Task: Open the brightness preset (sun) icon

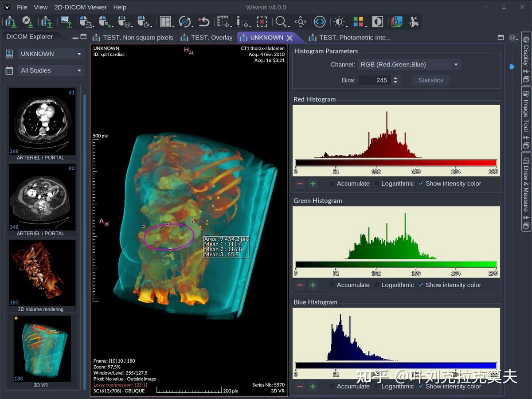Action: tap(340, 21)
